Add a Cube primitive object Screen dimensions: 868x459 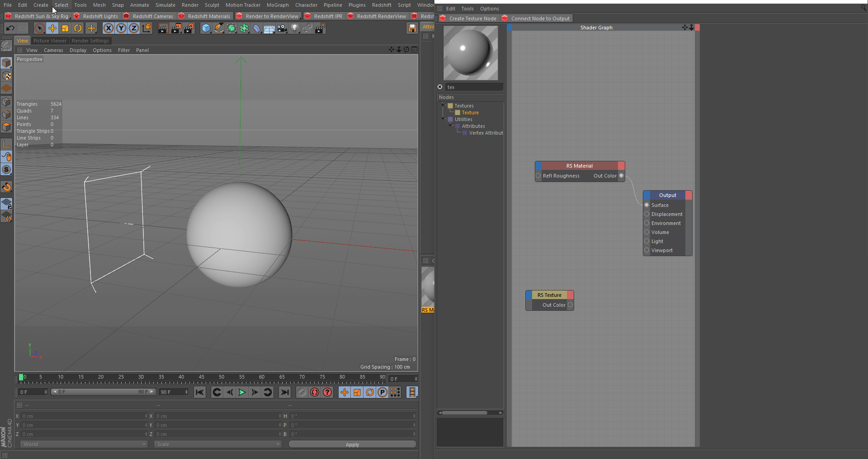pos(206,28)
